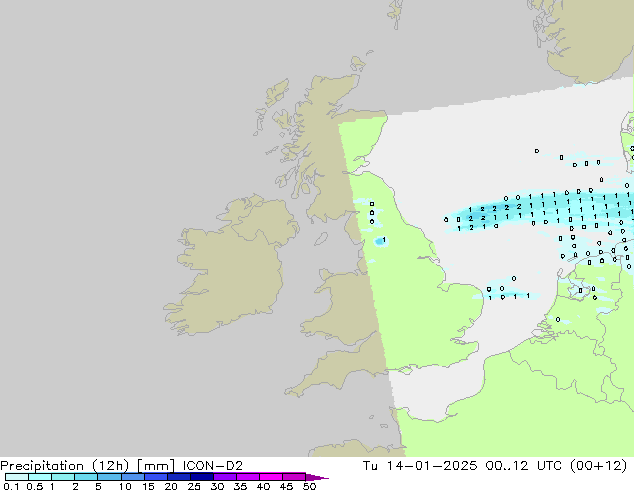Click the "Precipitation" word in the title
This screenshot has width=634, height=490.
[x=42, y=466]
